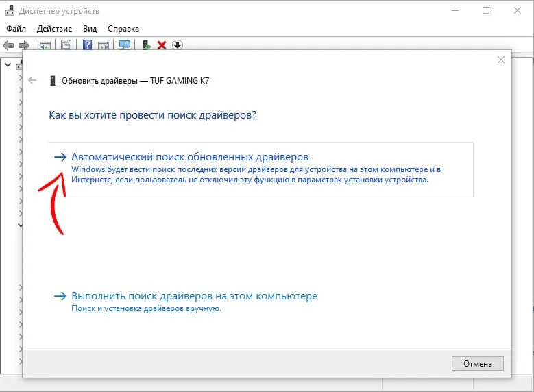The width and height of the screenshot is (534, 392).
Task: Open the Вид menu
Action: 90,29
